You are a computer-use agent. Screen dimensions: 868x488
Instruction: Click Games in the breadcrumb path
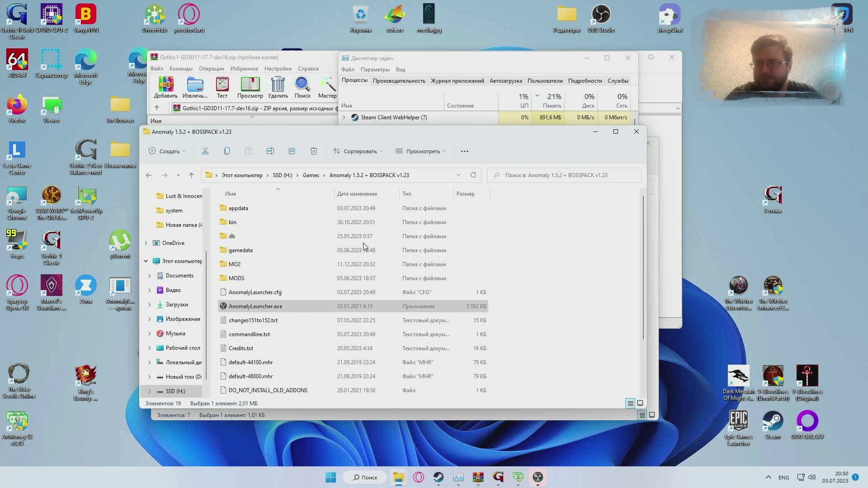pyautogui.click(x=311, y=175)
